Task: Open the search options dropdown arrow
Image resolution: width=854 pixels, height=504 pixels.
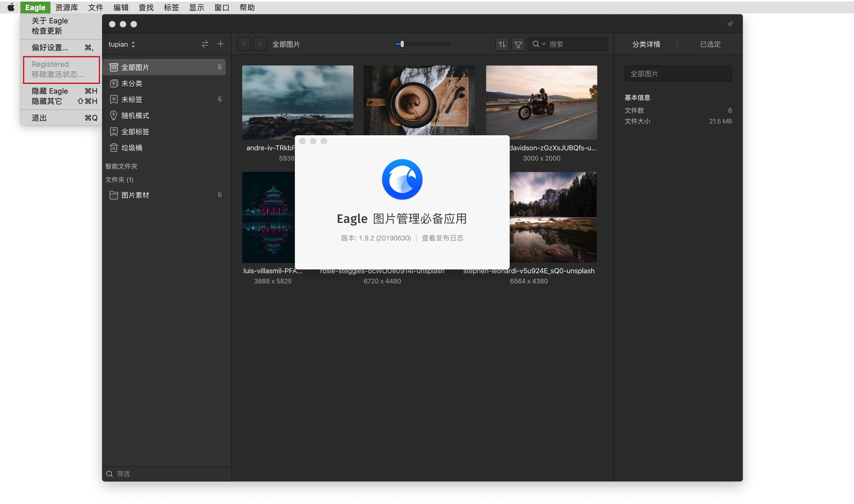Action: tap(544, 44)
